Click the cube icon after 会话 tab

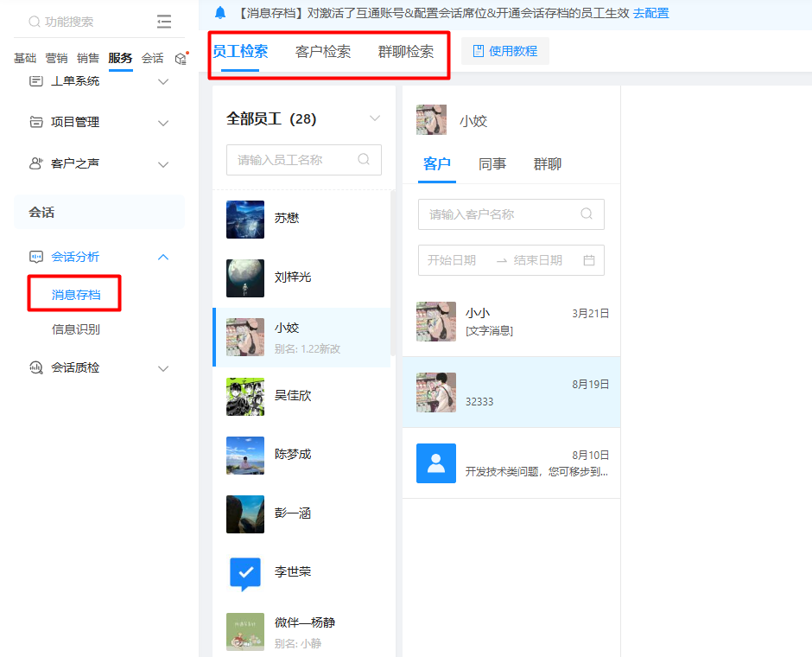pyautogui.click(x=181, y=59)
